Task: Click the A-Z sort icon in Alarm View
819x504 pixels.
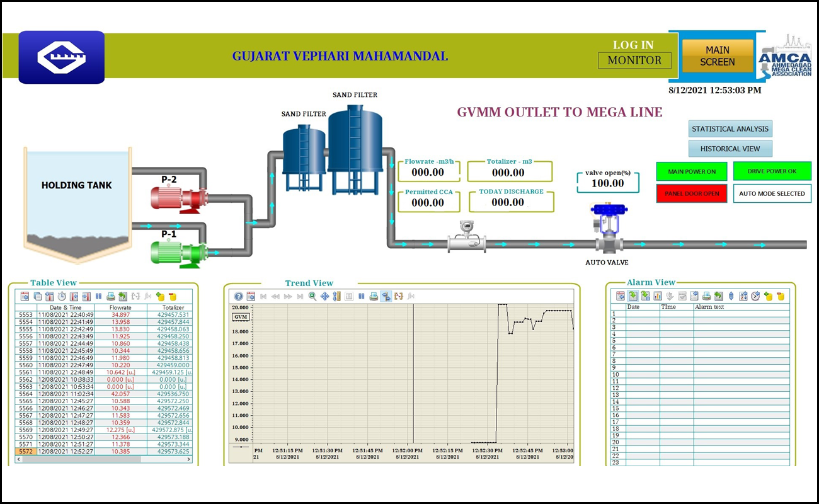Action: point(743,296)
